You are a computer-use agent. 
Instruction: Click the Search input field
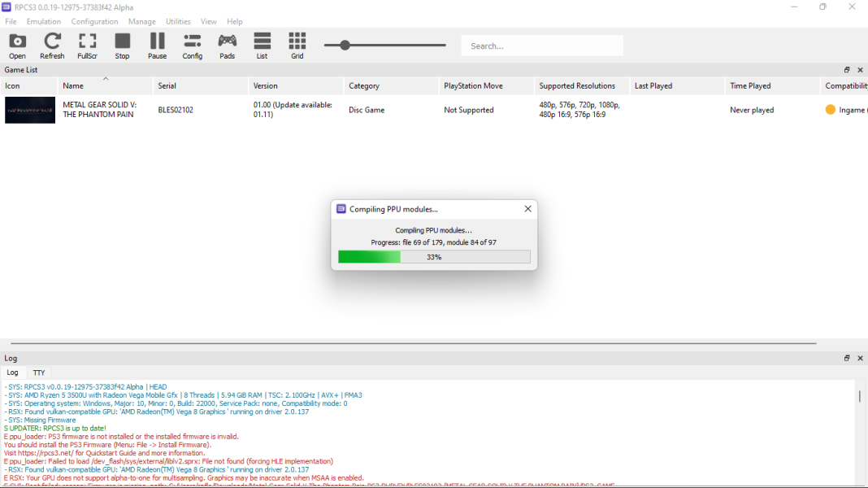[542, 46]
